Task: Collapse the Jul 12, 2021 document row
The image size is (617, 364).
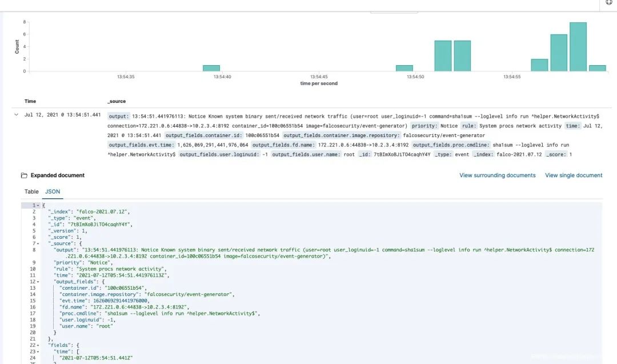Action: (16, 115)
